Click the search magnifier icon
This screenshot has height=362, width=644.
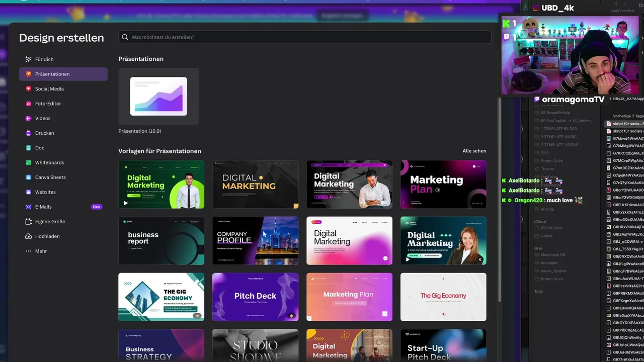[x=125, y=37]
